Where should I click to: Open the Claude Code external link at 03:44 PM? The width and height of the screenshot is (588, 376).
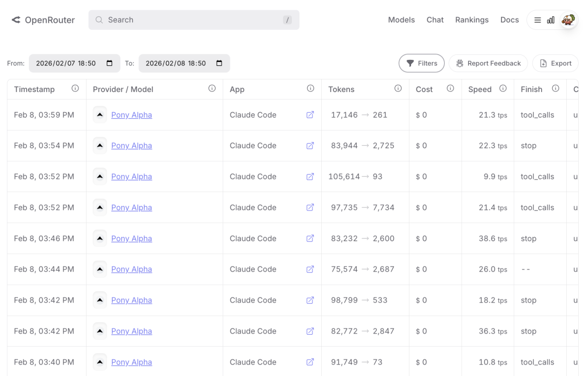click(310, 269)
